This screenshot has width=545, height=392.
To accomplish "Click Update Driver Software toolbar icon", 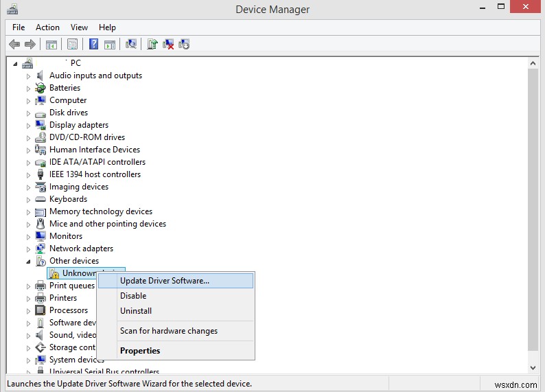I will pos(152,45).
